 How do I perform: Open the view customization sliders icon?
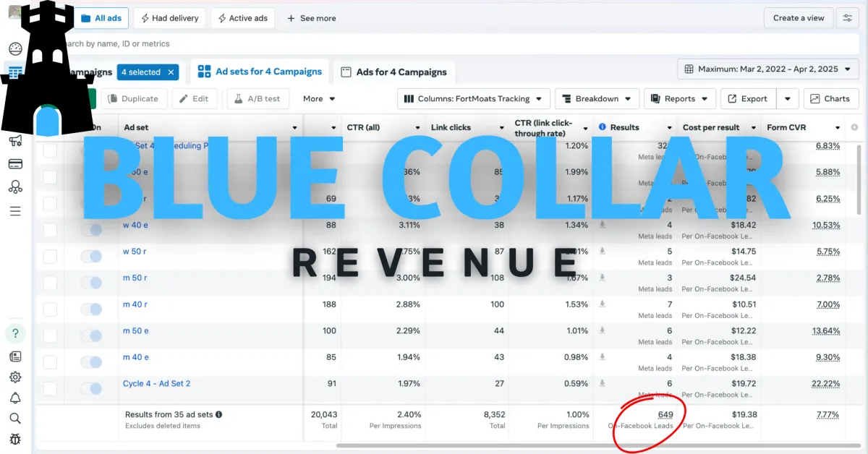point(847,18)
